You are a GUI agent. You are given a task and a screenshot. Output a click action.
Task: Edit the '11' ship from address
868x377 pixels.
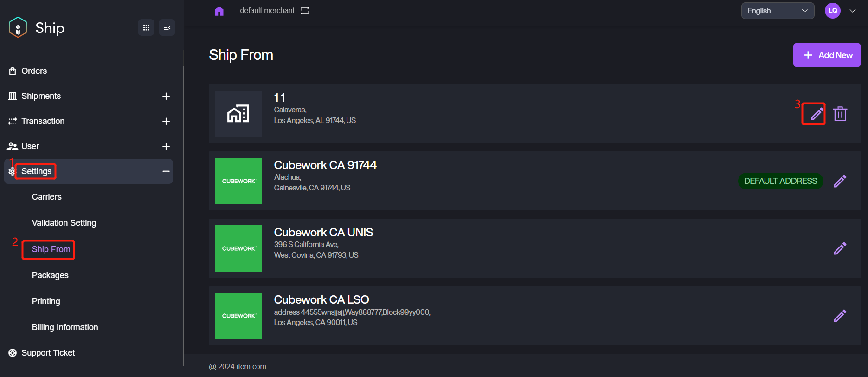tap(817, 114)
